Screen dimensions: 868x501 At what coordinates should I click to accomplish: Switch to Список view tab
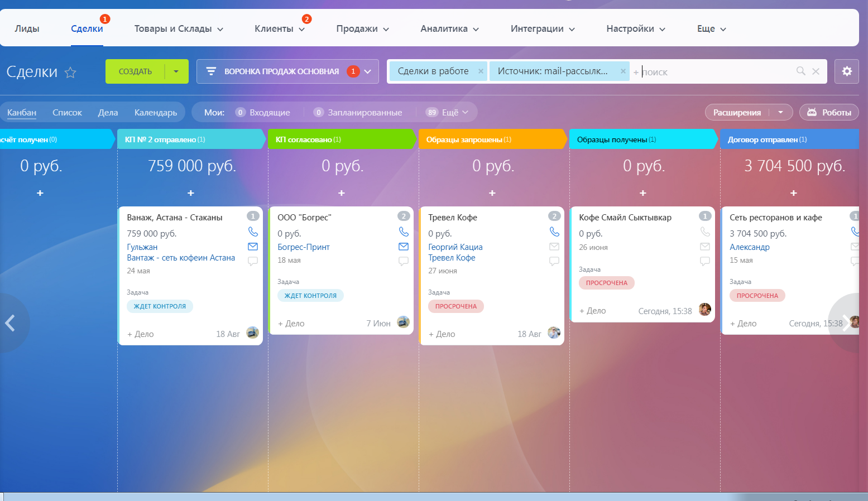(x=67, y=112)
